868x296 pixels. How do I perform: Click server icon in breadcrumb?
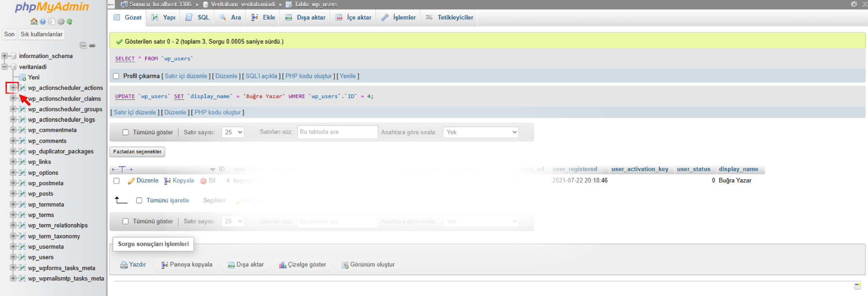coord(124,4)
